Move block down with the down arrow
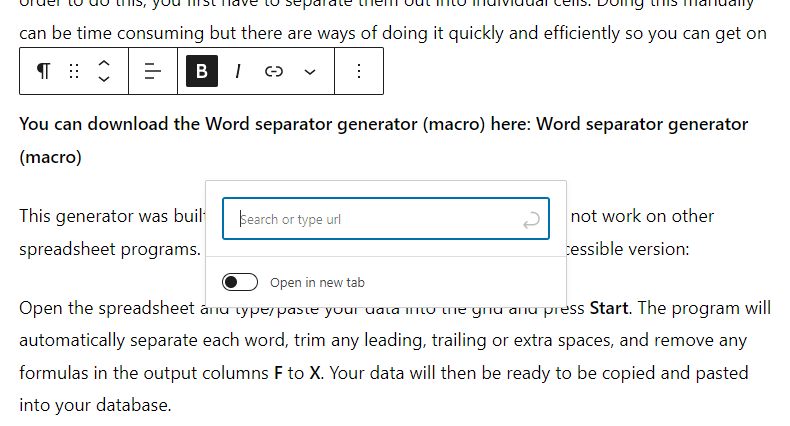The height and width of the screenshot is (426, 790). pyautogui.click(x=104, y=80)
